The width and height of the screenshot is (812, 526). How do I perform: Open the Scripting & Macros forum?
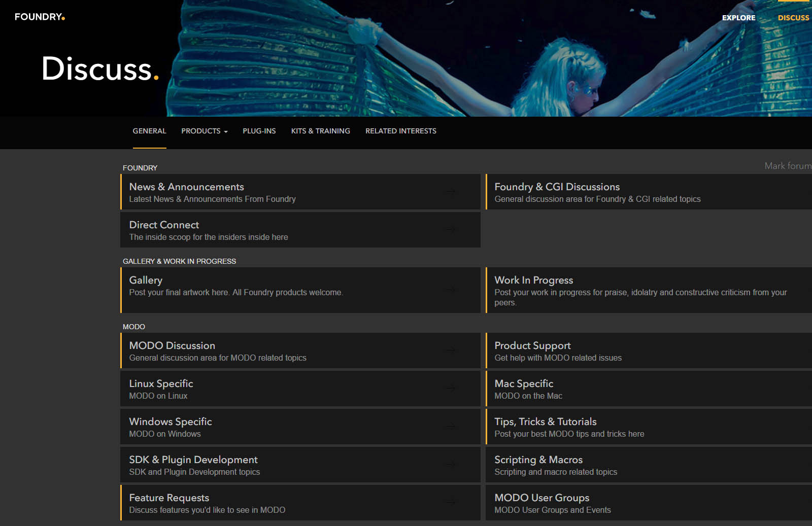(x=538, y=460)
